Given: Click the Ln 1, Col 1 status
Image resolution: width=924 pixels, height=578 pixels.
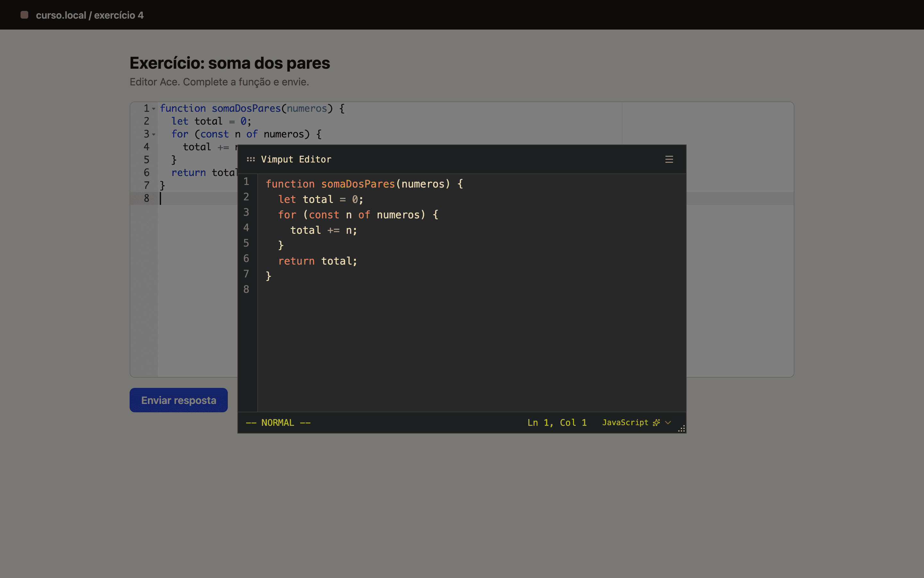Looking at the screenshot, I should click(557, 422).
